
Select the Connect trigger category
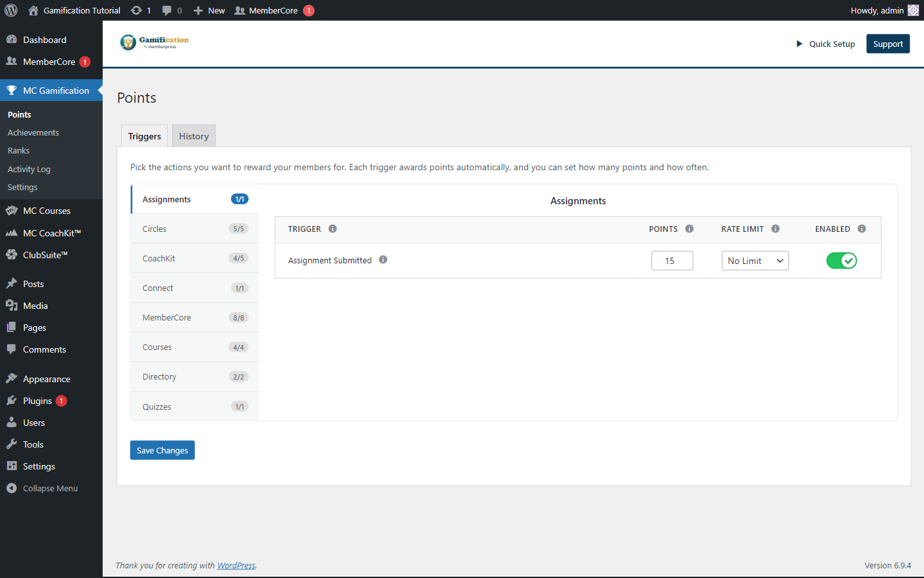194,288
